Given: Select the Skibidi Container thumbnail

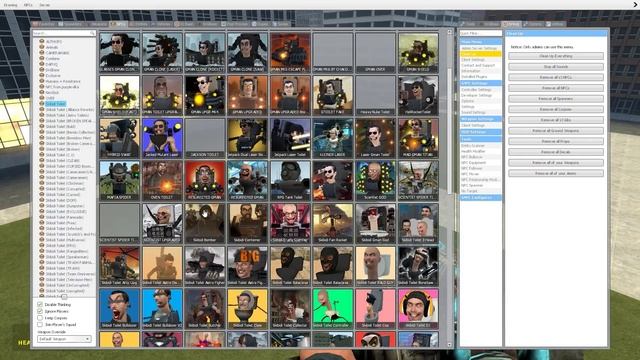Looking at the screenshot, I should point(247,223).
